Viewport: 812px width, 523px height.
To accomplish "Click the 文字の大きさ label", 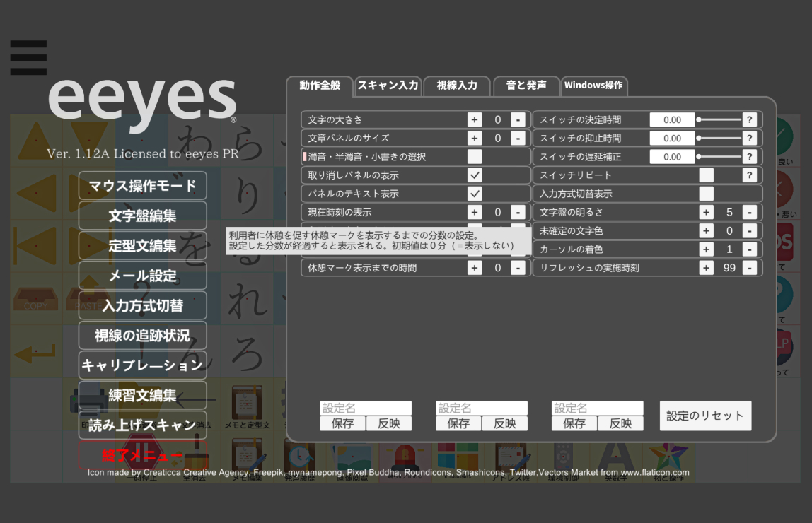I will [x=335, y=119].
